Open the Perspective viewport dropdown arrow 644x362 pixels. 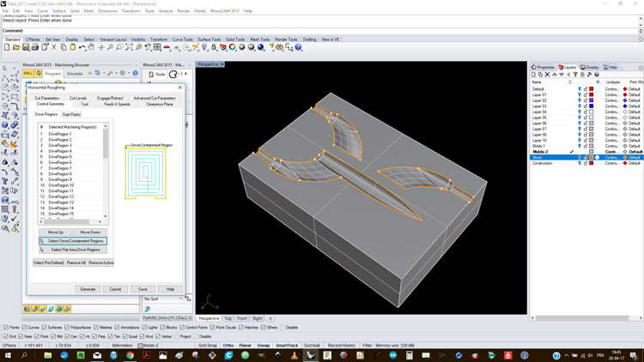click(x=222, y=64)
